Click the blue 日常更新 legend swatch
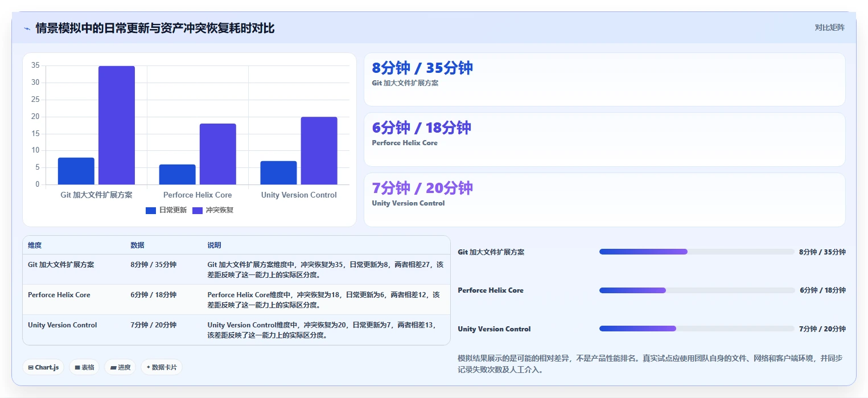The width and height of the screenshot is (868, 398). point(151,211)
